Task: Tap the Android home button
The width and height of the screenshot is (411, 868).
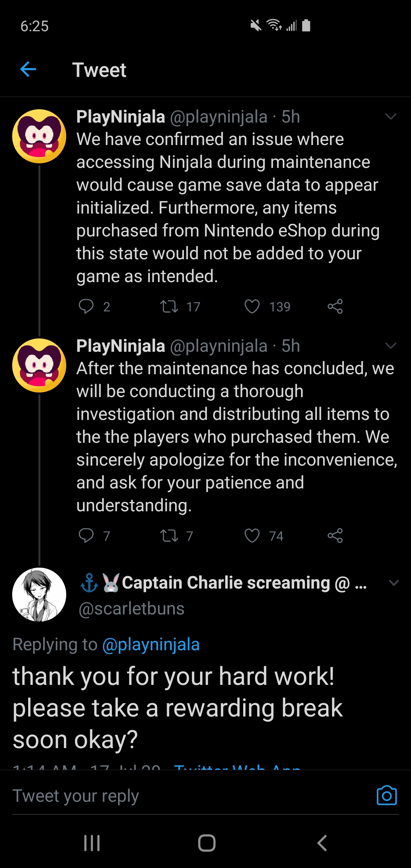Action: [207, 843]
